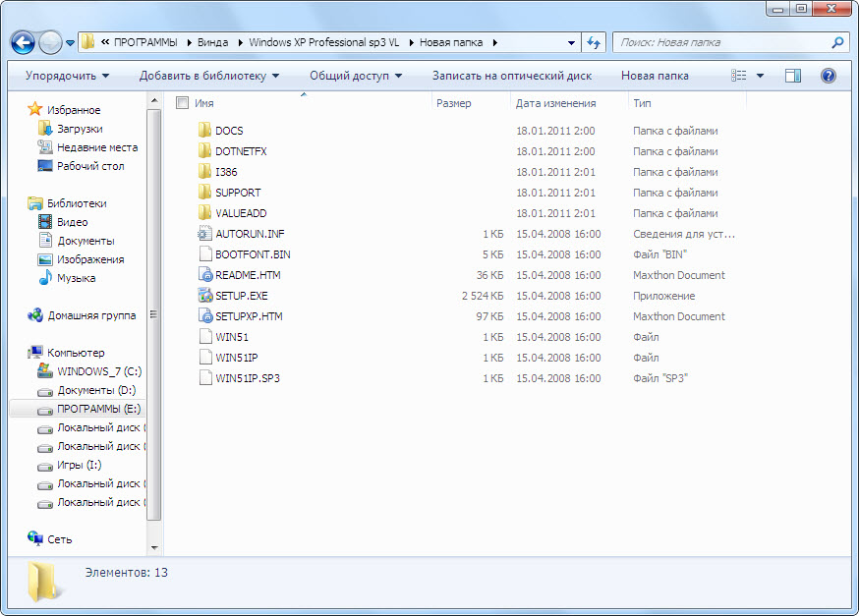Open recent pages dropdown beside navigation arrows
Viewport: 859px width, 616px height.
[70, 42]
